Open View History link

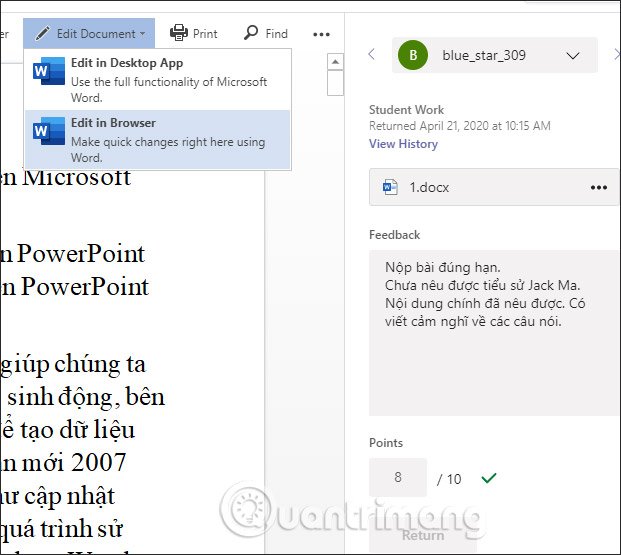(x=403, y=144)
